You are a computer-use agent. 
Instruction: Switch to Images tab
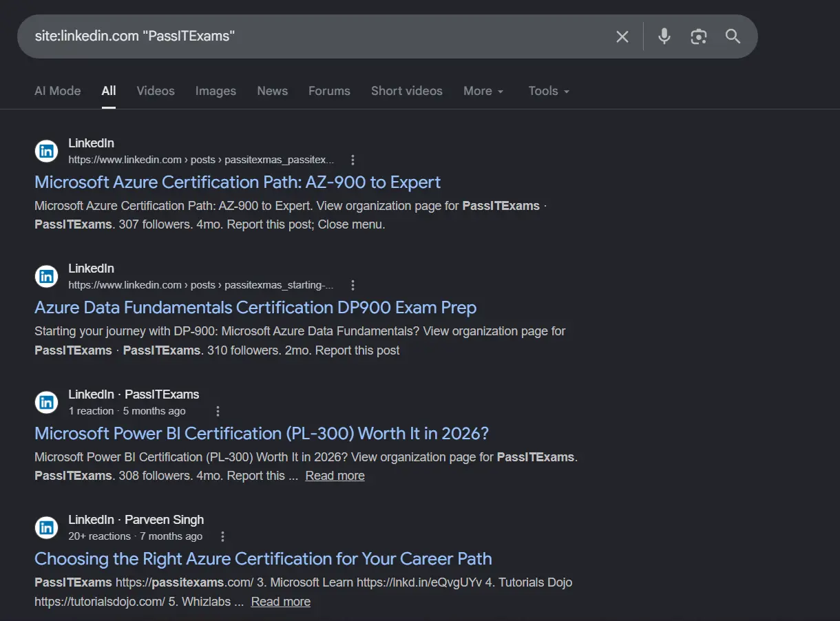(x=216, y=91)
